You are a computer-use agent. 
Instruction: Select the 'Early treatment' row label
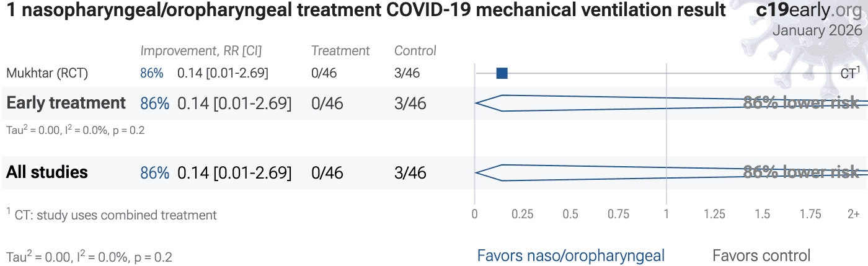point(66,103)
